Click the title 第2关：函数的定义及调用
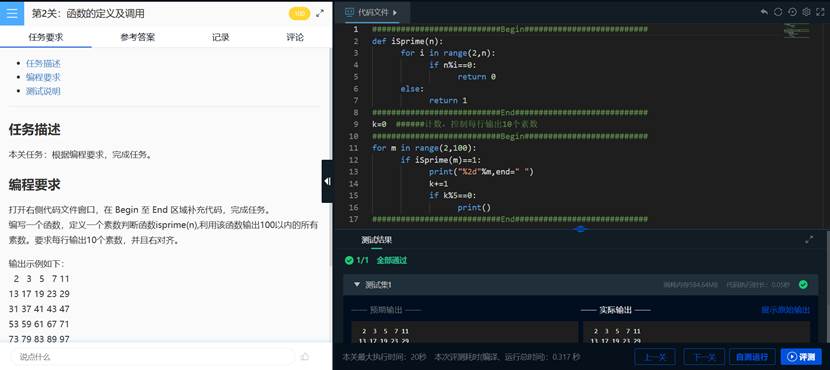830x370 pixels. click(88, 14)
